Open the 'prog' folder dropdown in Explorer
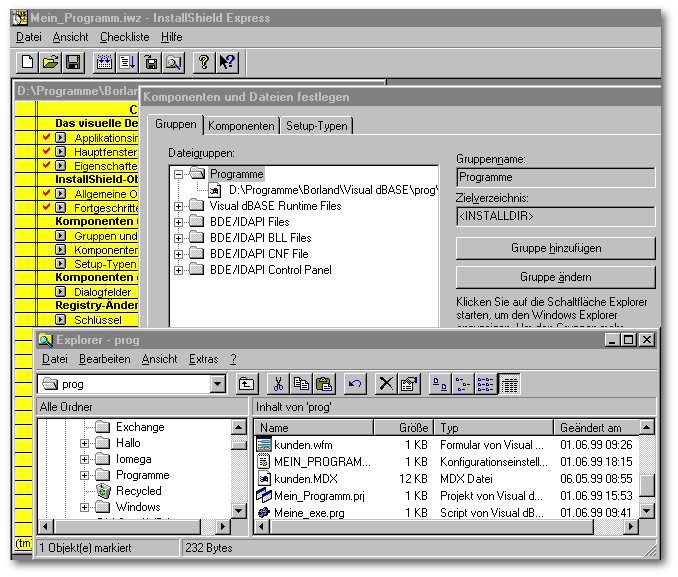Screen dimensions: 678x577 click(218, 384)
